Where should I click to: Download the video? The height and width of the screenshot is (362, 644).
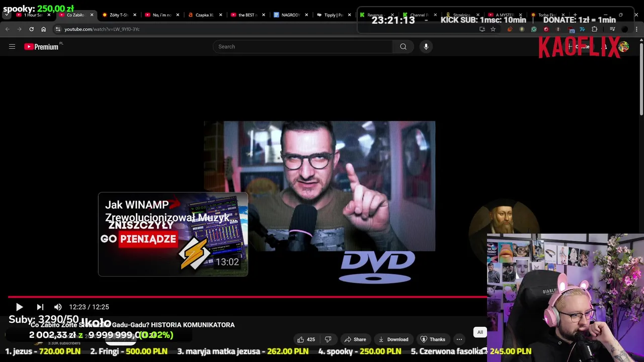[393, 339]
